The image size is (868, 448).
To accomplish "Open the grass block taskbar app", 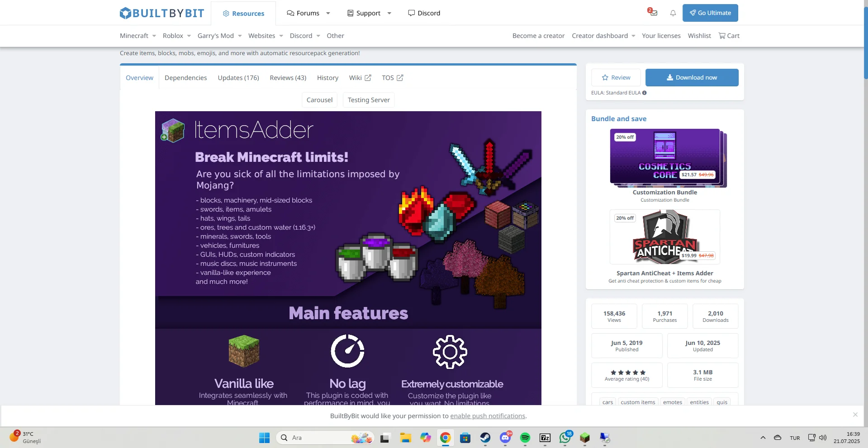I will [x=585, y=438].
